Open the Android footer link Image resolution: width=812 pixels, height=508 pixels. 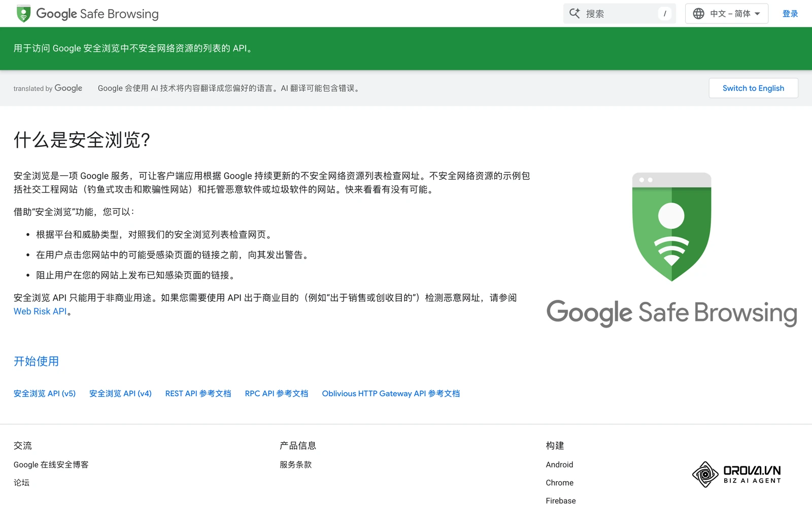tap(559, 465)
